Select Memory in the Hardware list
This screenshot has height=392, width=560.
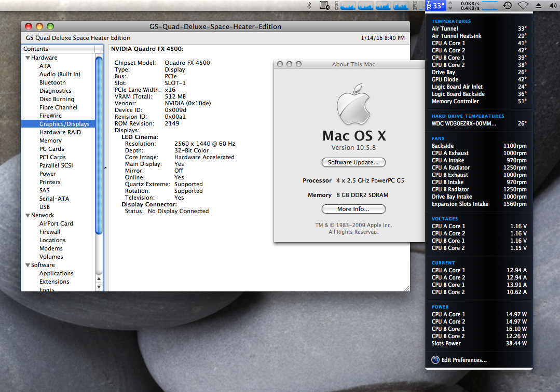coord(50,141)
